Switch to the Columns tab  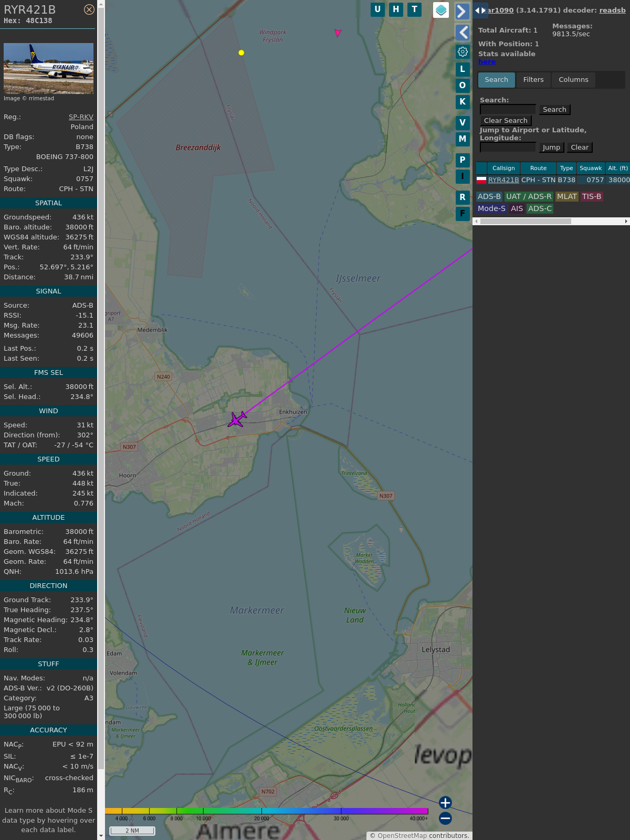(x=573, y=80)
